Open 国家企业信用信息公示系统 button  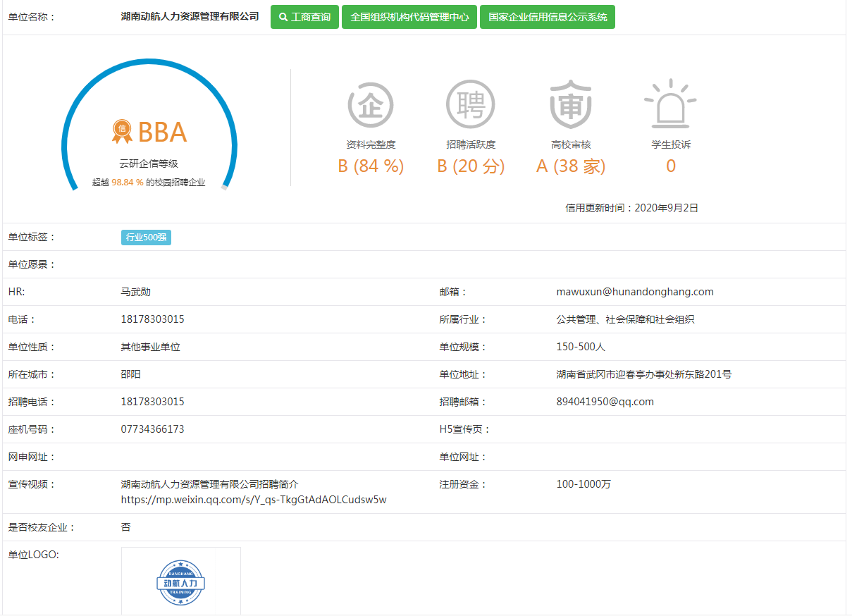pyautogui.click(x=547, y=17)
